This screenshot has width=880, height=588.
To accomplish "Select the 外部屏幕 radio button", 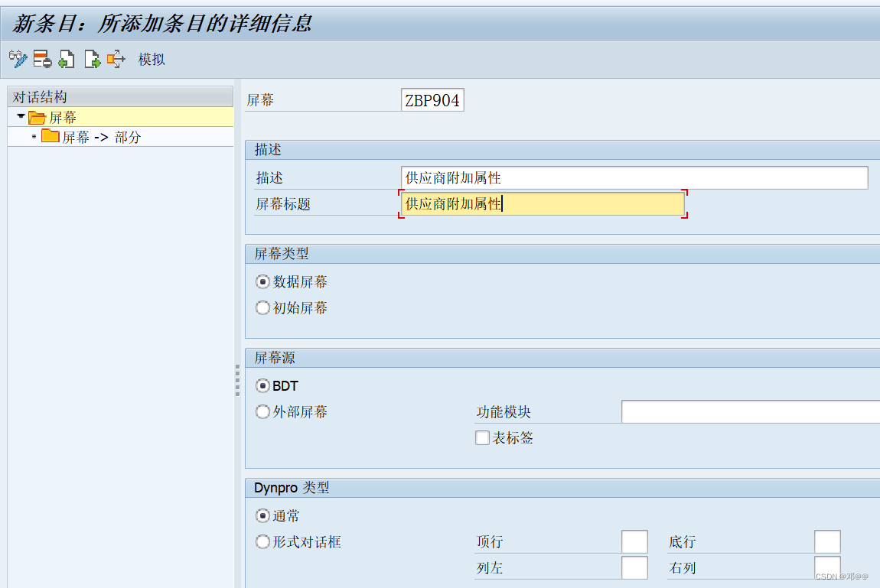I will click(262, 412).
